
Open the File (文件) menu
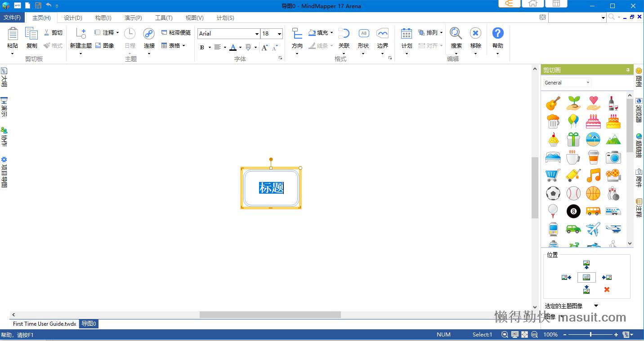tap(12, 18)
